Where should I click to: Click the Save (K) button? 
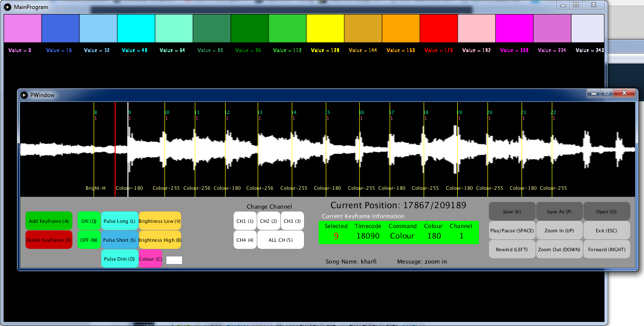(512, 211)
